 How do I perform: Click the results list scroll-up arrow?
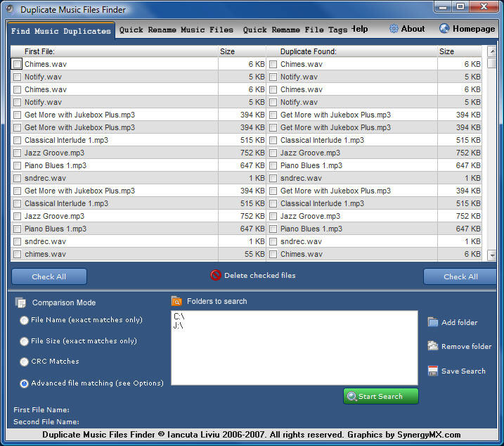492,51
